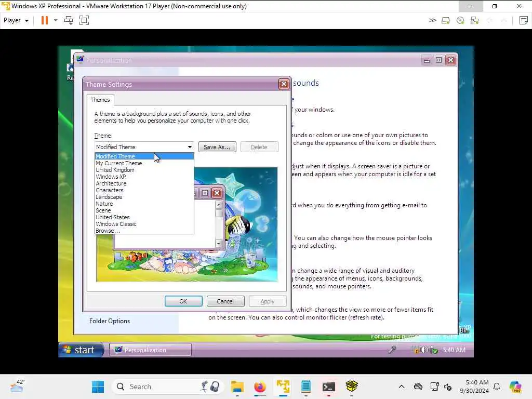Open the VMware message log notes icon
532x399 pixels.
click(x=524, y=20)
